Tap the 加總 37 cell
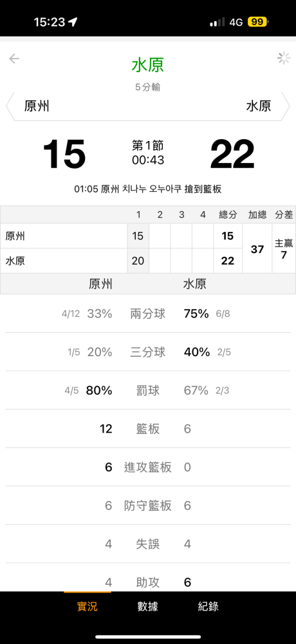The image size is (296, 644). coord(257,248)
